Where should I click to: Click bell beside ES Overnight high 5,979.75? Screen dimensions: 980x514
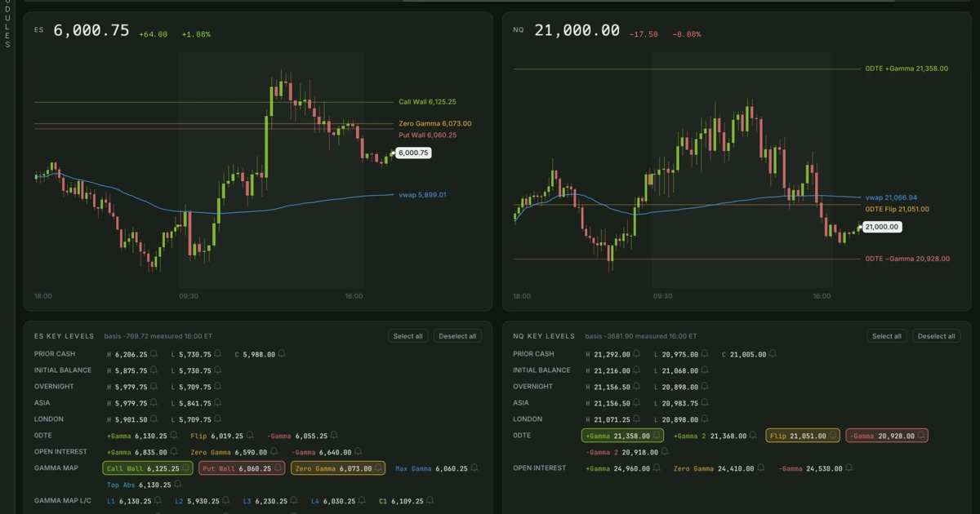click(154, 387)
